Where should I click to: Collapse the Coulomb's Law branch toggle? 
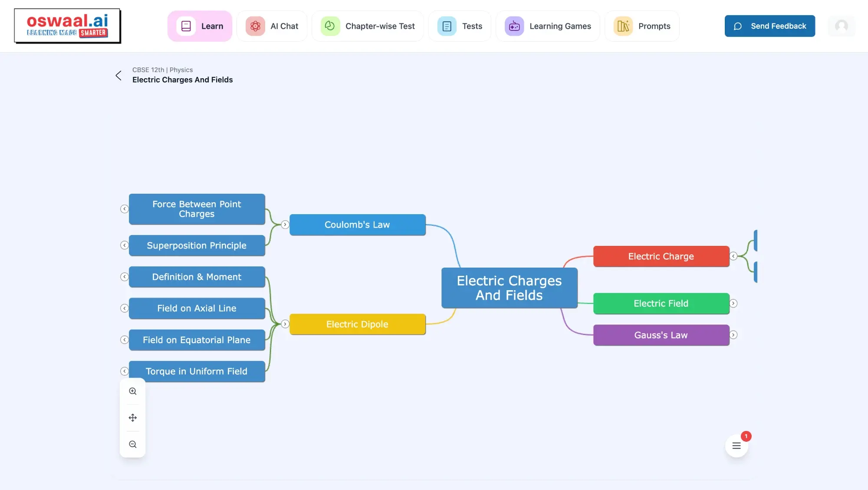285,225
